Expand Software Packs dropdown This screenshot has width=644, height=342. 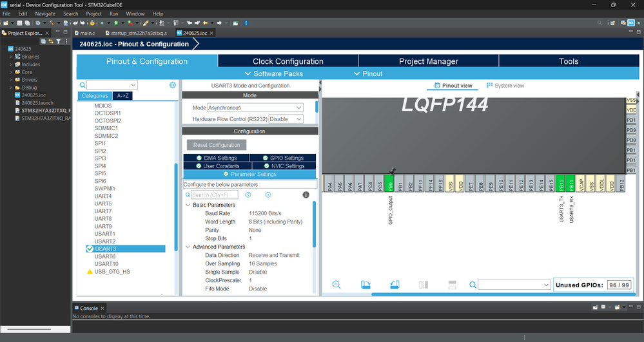click(x=274, y=73)
